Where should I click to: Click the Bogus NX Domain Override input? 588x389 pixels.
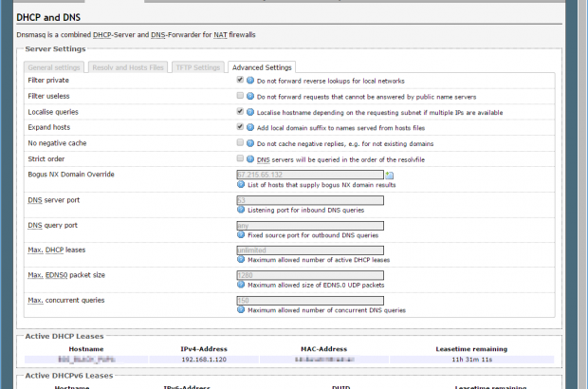point(309,175)
